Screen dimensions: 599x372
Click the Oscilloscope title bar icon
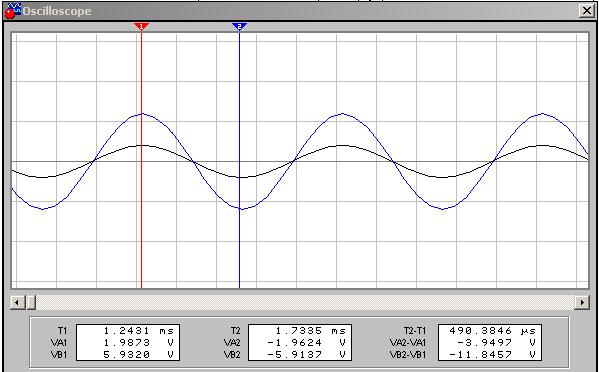13,11
